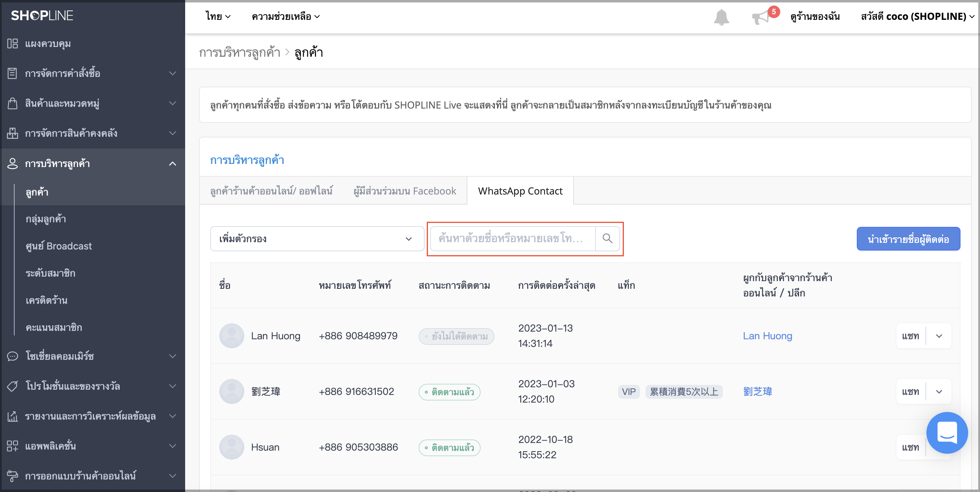Open notifications bell icon
The width and height of the screenshot is (980, 492).
721,17
